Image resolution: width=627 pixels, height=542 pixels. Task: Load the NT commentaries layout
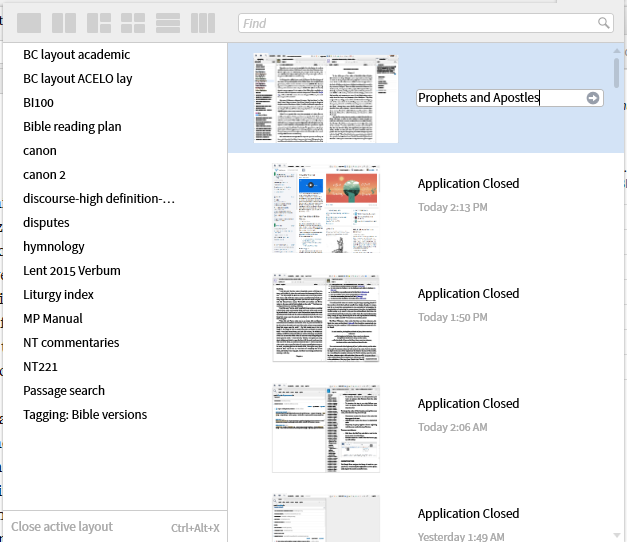point(71,343)
